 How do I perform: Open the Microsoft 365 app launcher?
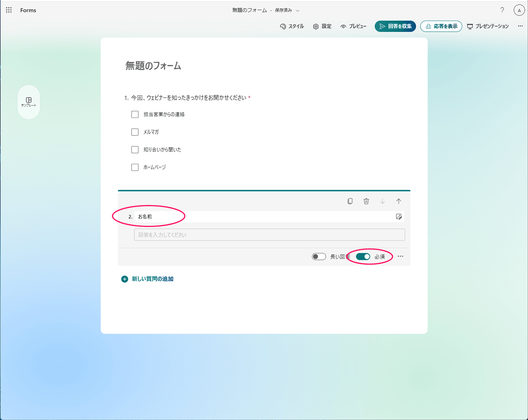(x=9, y=10)
